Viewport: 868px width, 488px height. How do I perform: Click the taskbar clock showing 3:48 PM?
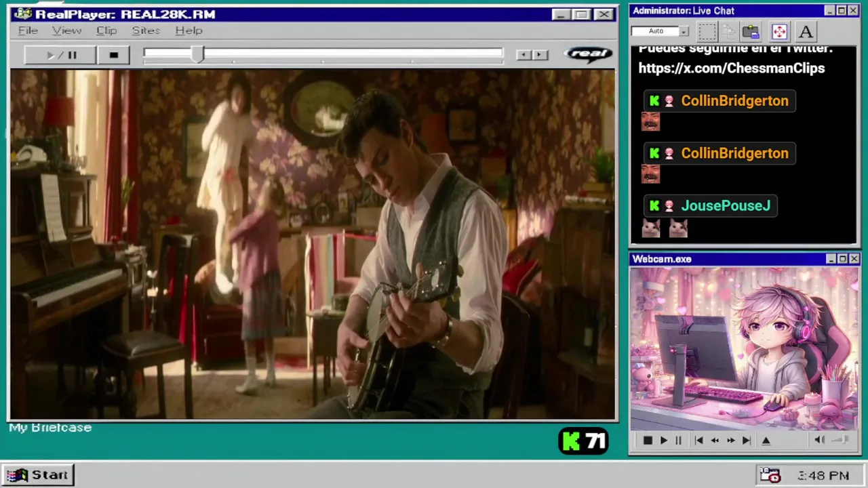(823, 476)
